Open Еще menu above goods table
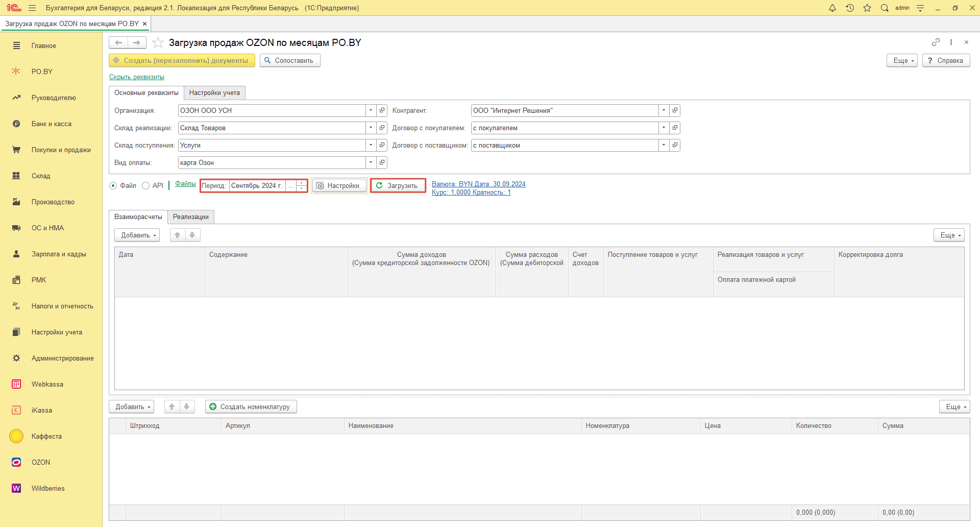 pos(954,406)
